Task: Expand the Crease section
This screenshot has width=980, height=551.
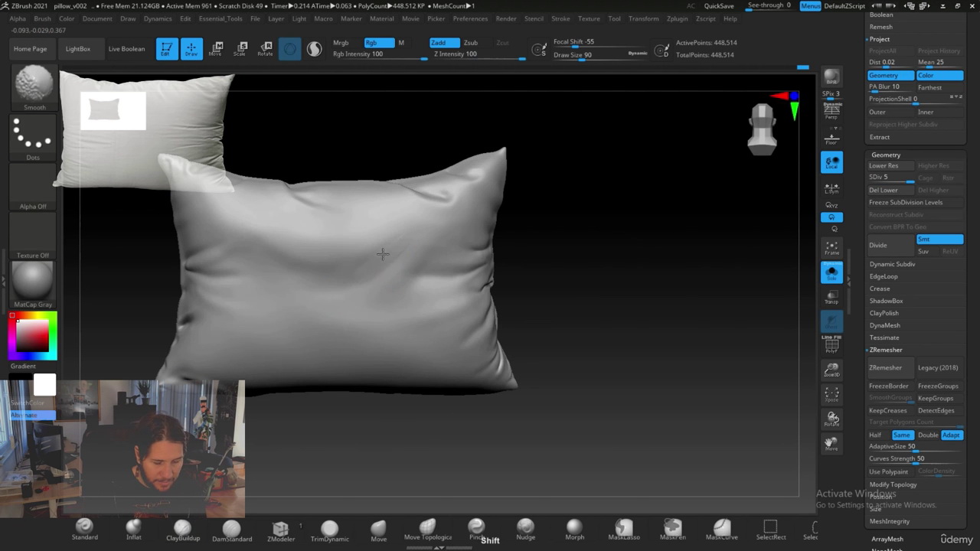Action: coord(880,289)
